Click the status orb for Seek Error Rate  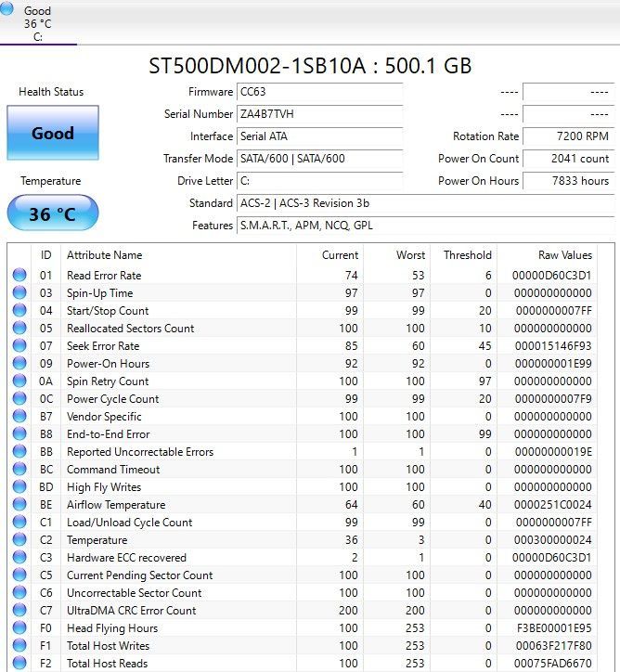(x=19, y=345)
